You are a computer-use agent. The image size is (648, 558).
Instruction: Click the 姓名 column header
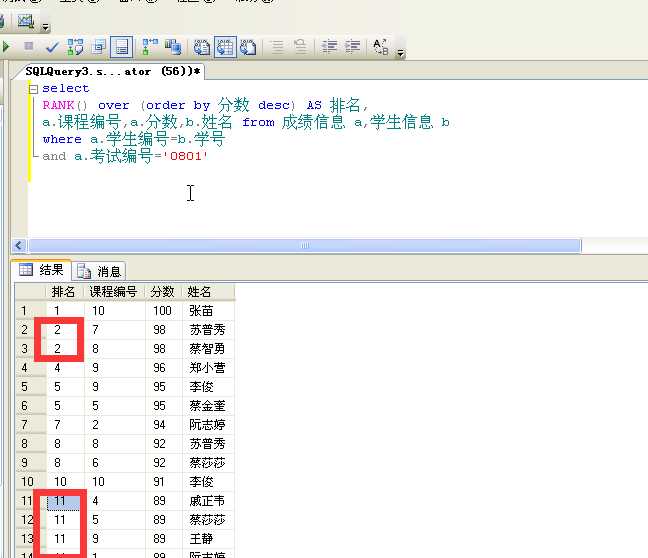[208, 292]
